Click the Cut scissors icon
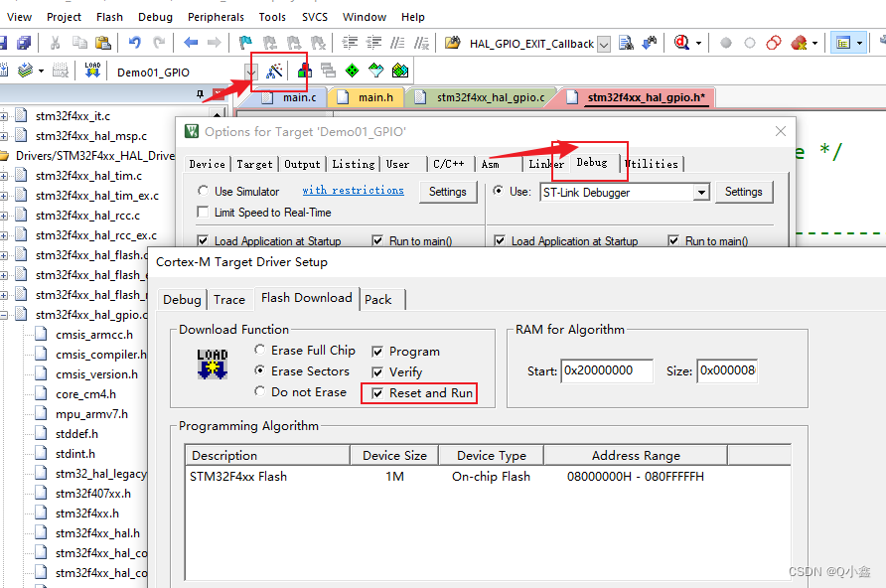 tap(55, 43)
